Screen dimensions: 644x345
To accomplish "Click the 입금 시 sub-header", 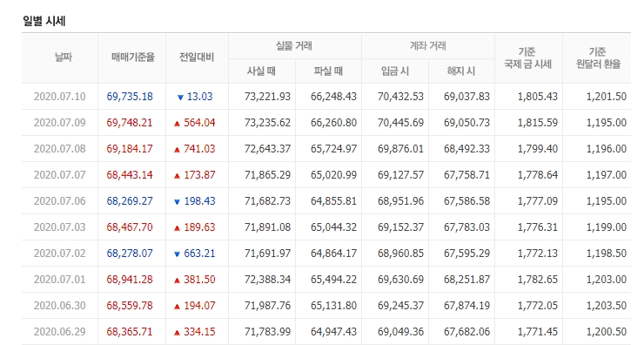I will click(x=395, y=71).
